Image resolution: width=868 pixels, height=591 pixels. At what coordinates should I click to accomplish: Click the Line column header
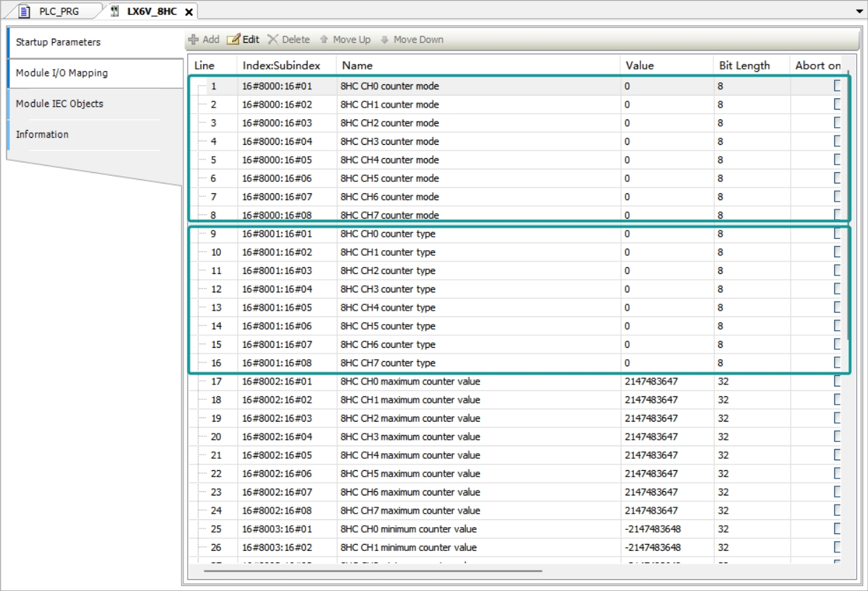[x=212, y=65]
